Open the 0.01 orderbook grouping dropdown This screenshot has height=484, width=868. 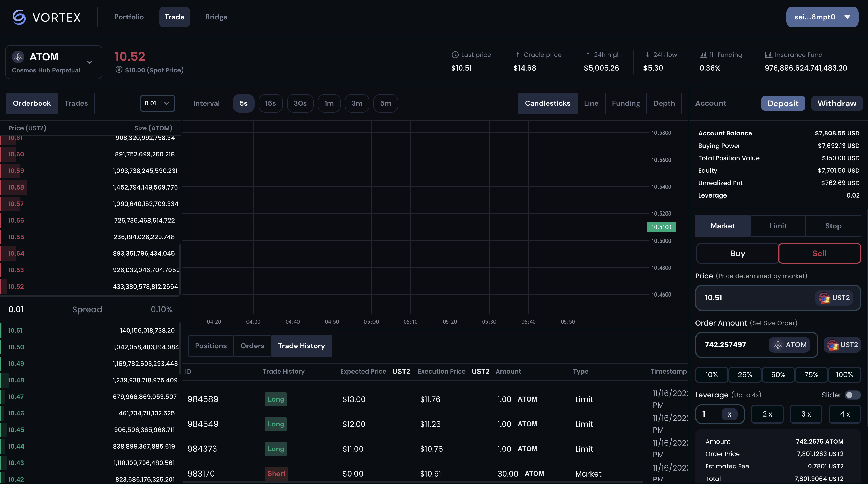[157, 103]
